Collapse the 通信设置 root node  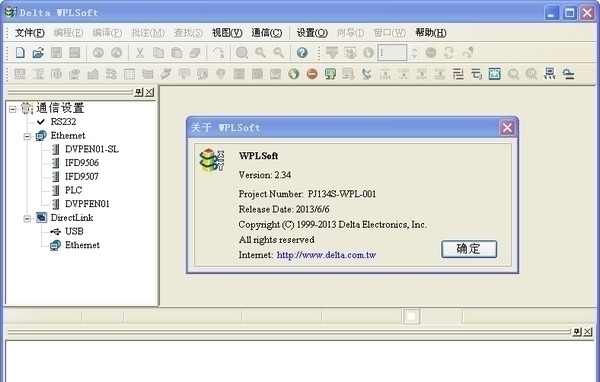click(x=13, y=109)
